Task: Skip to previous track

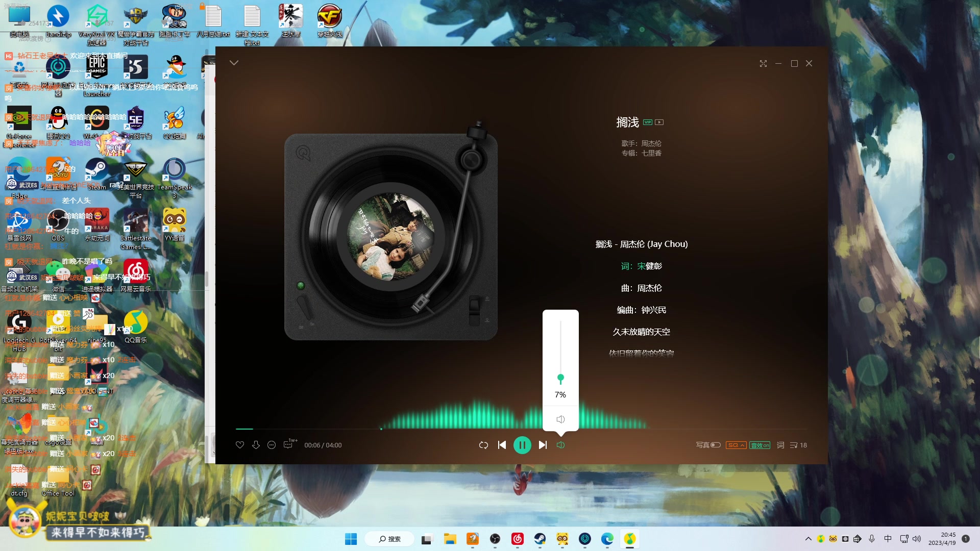Action: pyautogui.click(x=502, y=445)
